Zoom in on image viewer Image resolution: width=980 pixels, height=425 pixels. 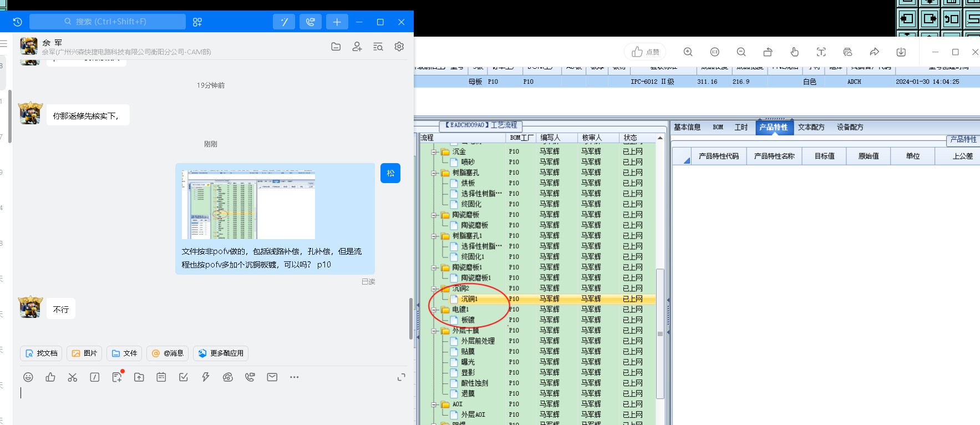click(688, 52)
